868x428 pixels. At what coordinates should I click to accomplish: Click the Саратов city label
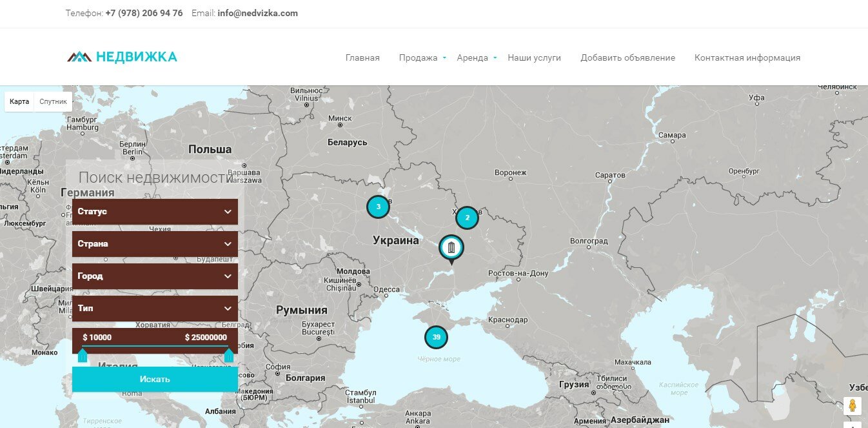[611, 175]
